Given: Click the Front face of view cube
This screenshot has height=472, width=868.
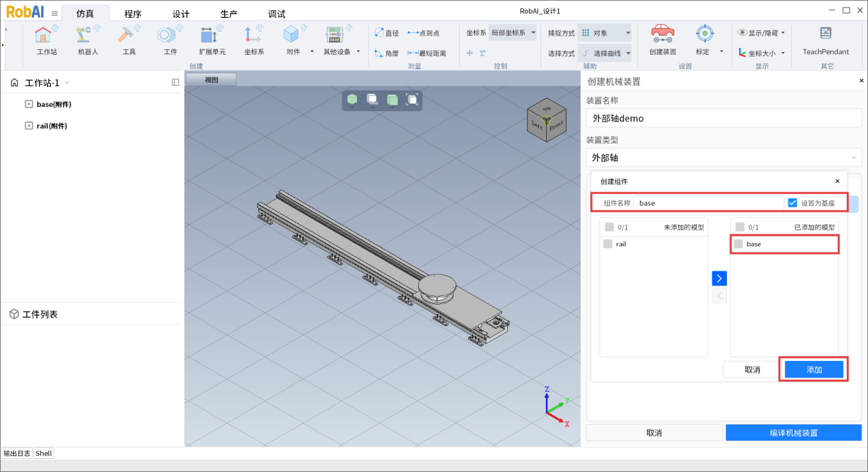Looking at the screenshot, I should pyautogui.click(x=557, y=126).
